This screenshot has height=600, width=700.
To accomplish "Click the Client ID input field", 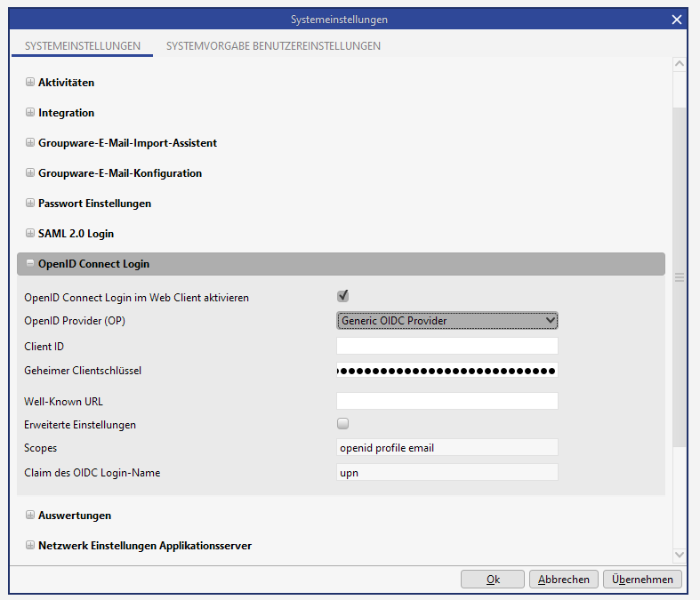I will tap(447, 346).
